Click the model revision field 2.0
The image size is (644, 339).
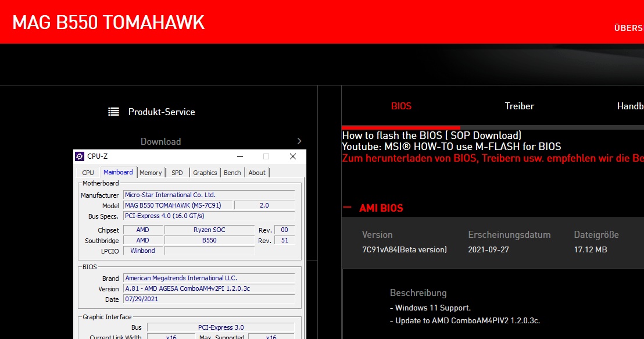pyautogui.click(x=264, y=205)
